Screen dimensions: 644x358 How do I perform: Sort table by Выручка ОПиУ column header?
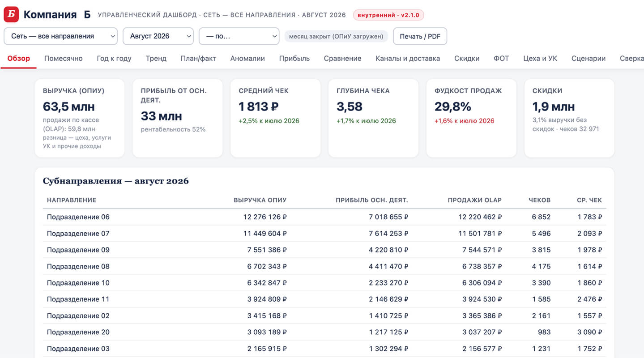pyautogui.click(x=260, y=200)
